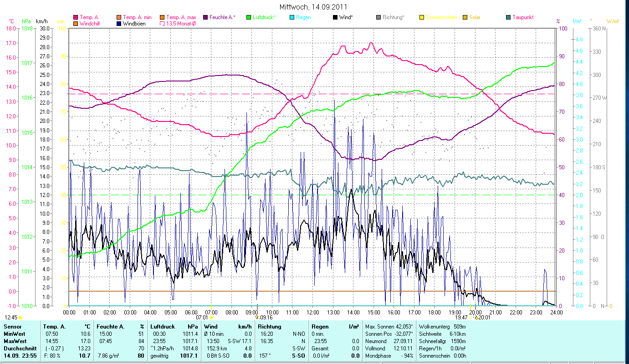Click the black Wind* legend swatch
The width and height of the screenshot is (629, 364).
pos(335,17)
